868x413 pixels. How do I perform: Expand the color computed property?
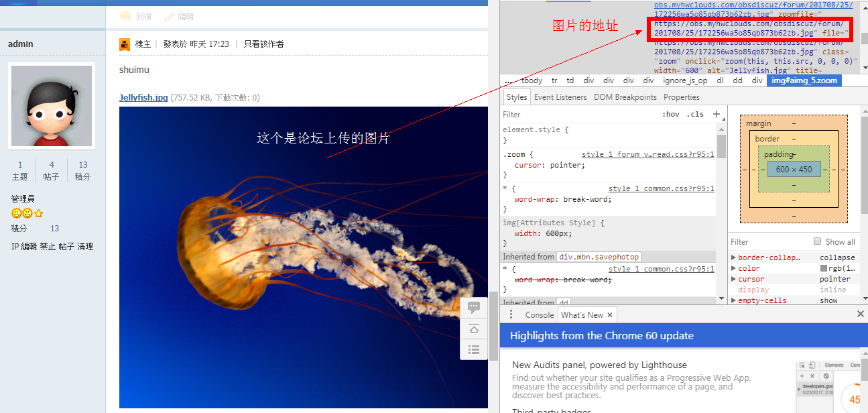click(733, 268)
